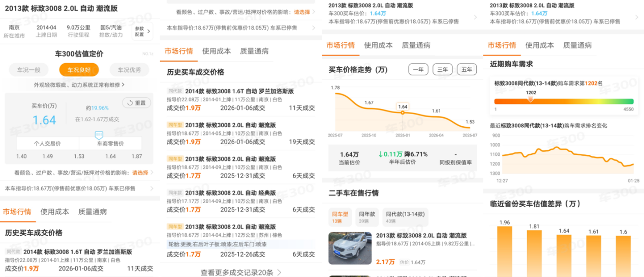This screenshot has height=277, width=644.
Task: Select the 车况优秀 condition option
Action: [x=129, y=70]
